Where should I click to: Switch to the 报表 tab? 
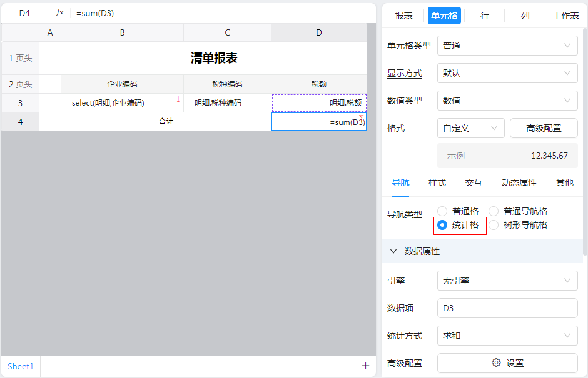coord(404,16)
